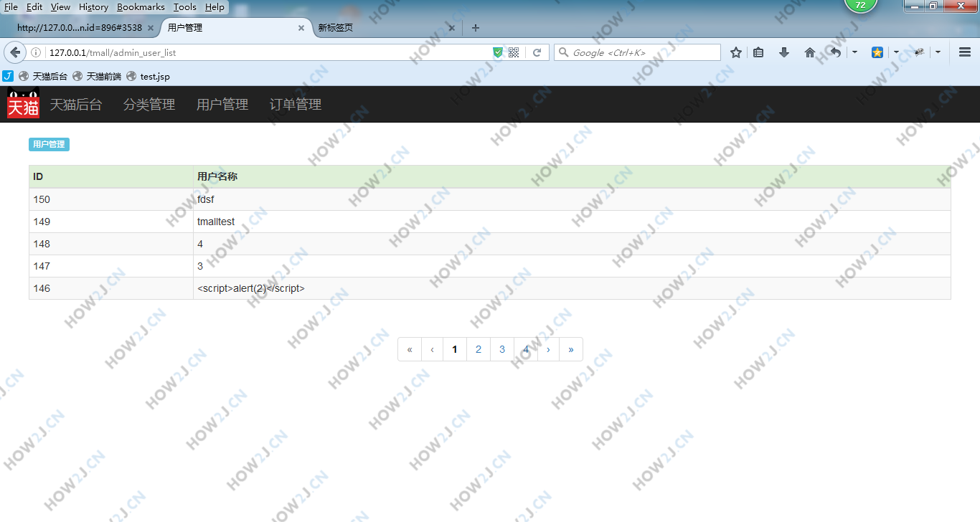The image size is (980, 522).
Task: Expand the rightmost toolbar dropdown arrow
Action: coord(938,52)
